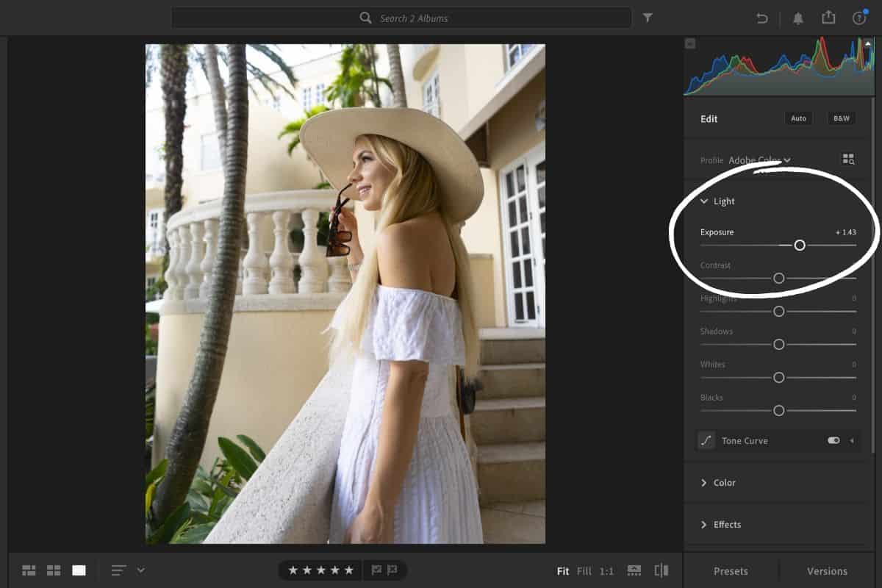Rate the photo five stars
Screen dimensions: 882x588
point(351,570)
